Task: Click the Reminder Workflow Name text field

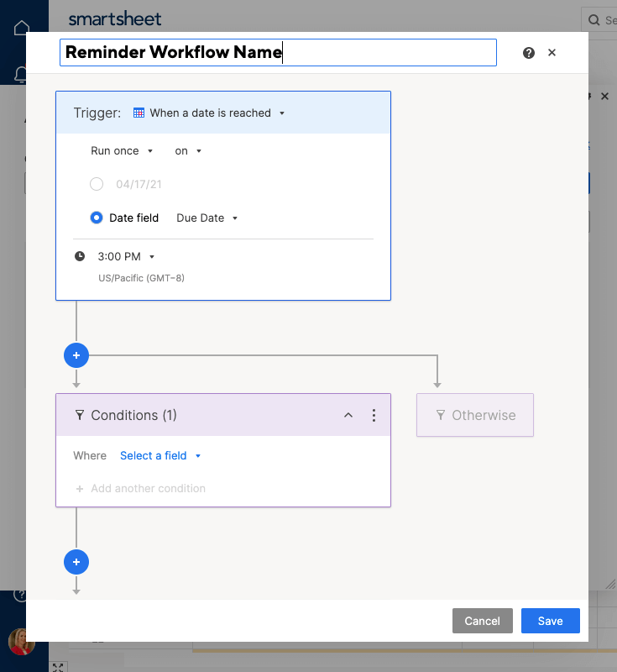Action: [278, 53]
